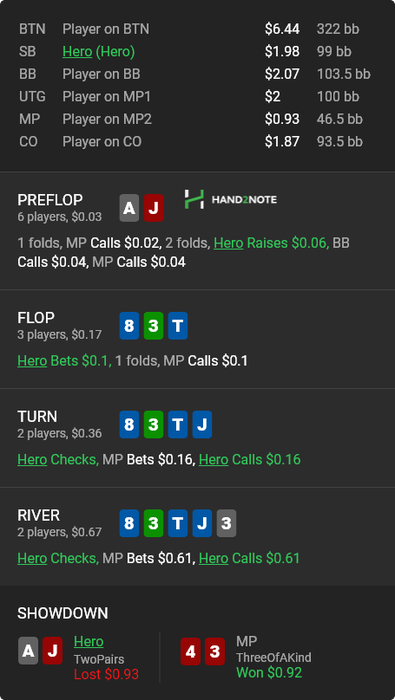Click the green 3 card on the flop

153,326
